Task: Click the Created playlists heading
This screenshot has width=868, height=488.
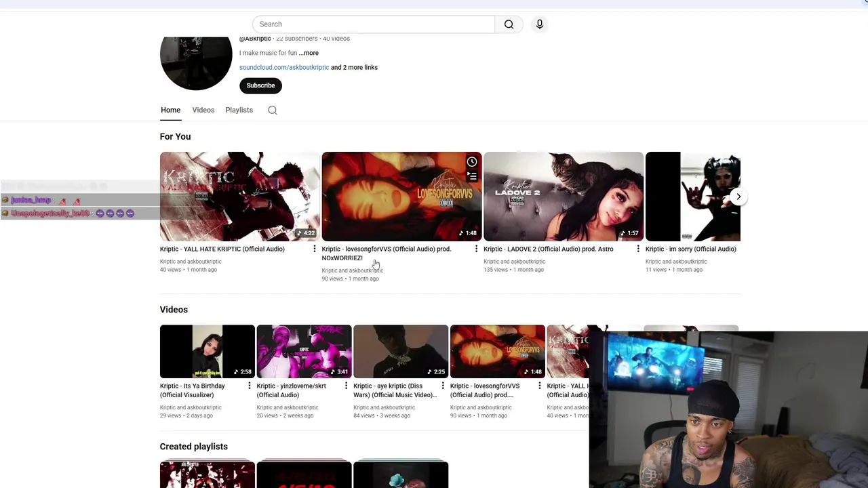Action: (194, 447)
